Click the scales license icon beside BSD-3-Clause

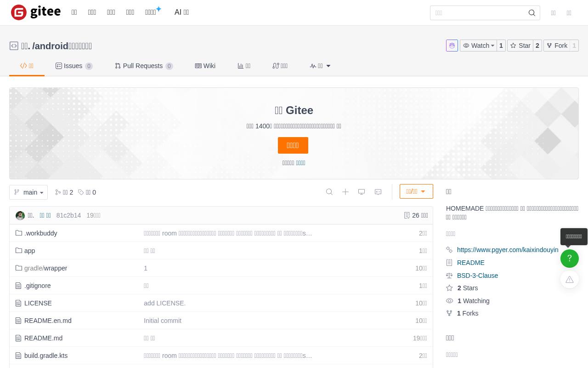[x=449, y=276]
